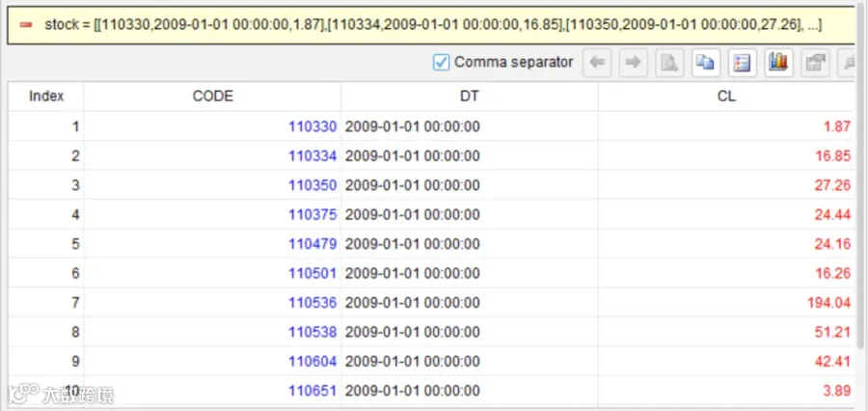Select CODE cell 110501
The image size is (868, 411).
[312, 274]
